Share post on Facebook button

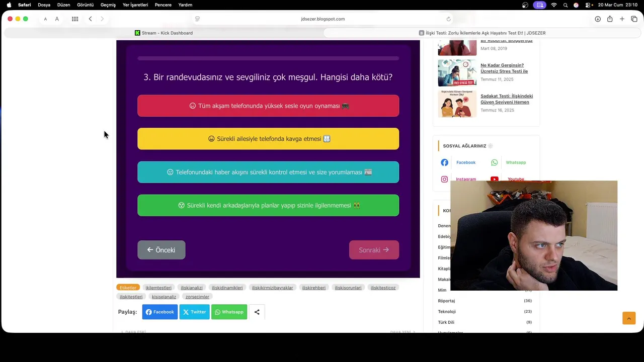tap(160, 312)
